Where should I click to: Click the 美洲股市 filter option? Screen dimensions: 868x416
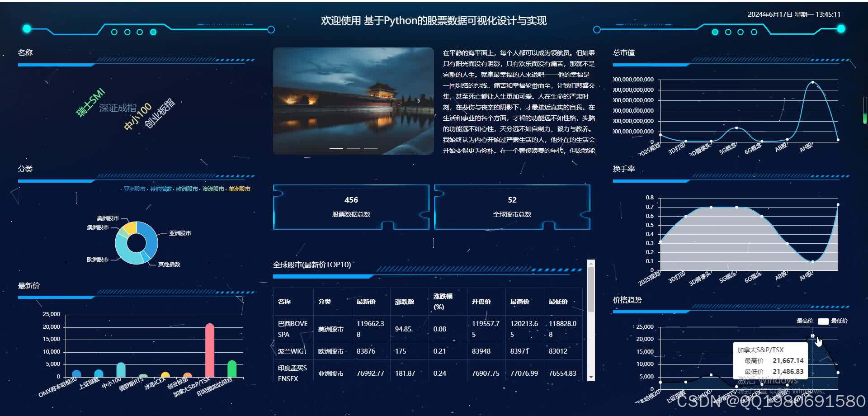(240, 189)
